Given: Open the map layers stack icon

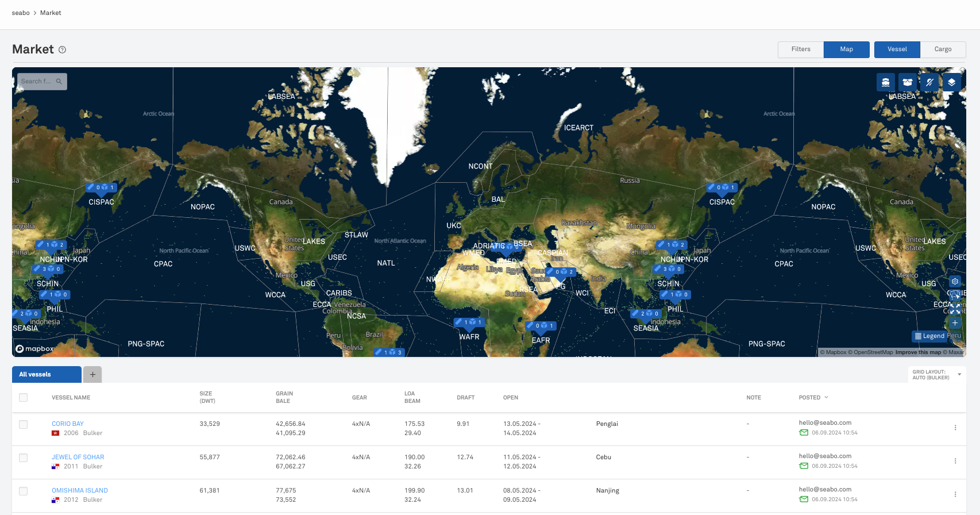Looking at the screenshot, I should point(951,82).
